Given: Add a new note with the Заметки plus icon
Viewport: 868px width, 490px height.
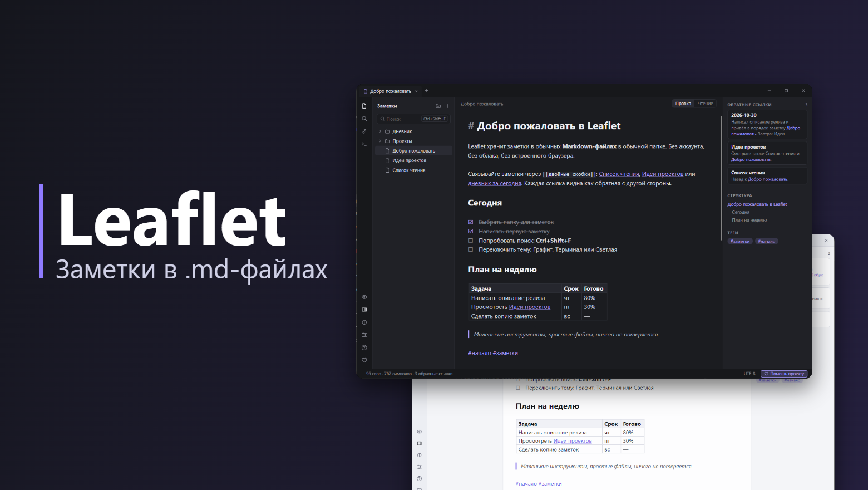Looking at the screenshot, I should pos(447,106).
